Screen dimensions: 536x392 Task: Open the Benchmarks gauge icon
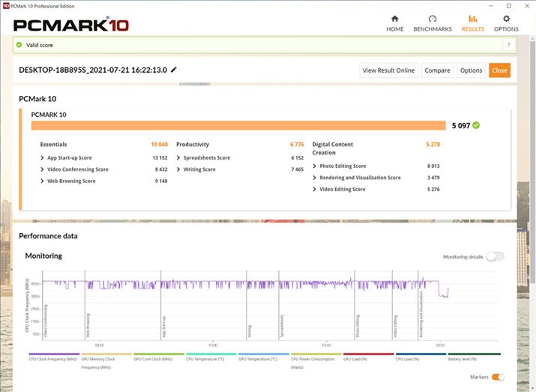point(433,19)
